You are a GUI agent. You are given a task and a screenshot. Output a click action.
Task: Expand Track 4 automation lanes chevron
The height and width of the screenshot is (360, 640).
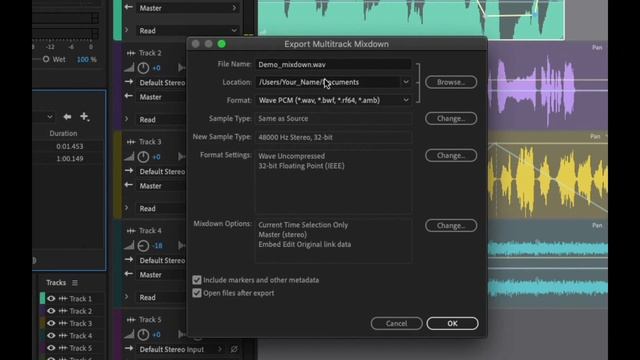pyautogui.click(x=127, y=297)
